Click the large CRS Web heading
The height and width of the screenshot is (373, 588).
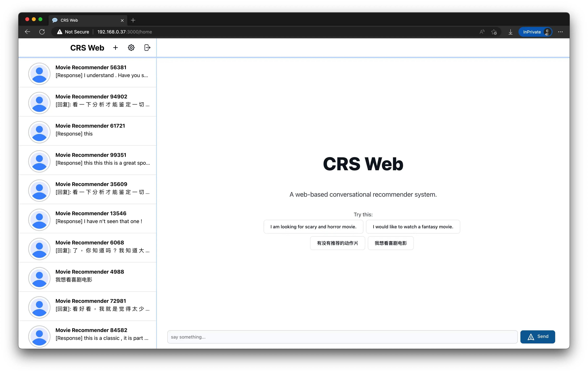pyautogui.click(x=363, y=164)
